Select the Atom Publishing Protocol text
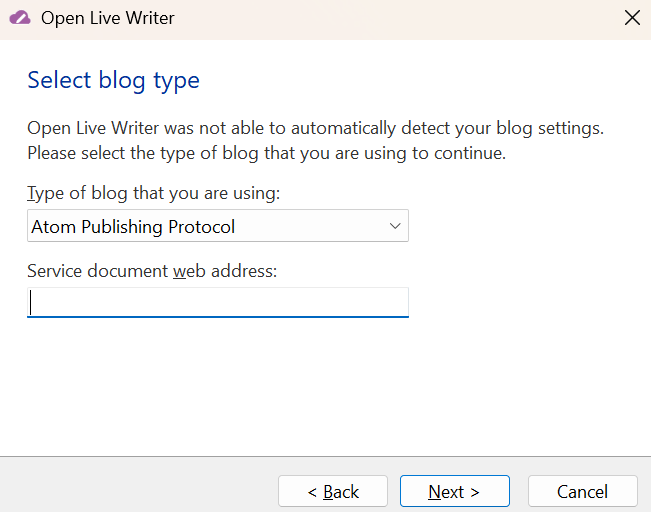651x512 pixels. tap(134, 227)
